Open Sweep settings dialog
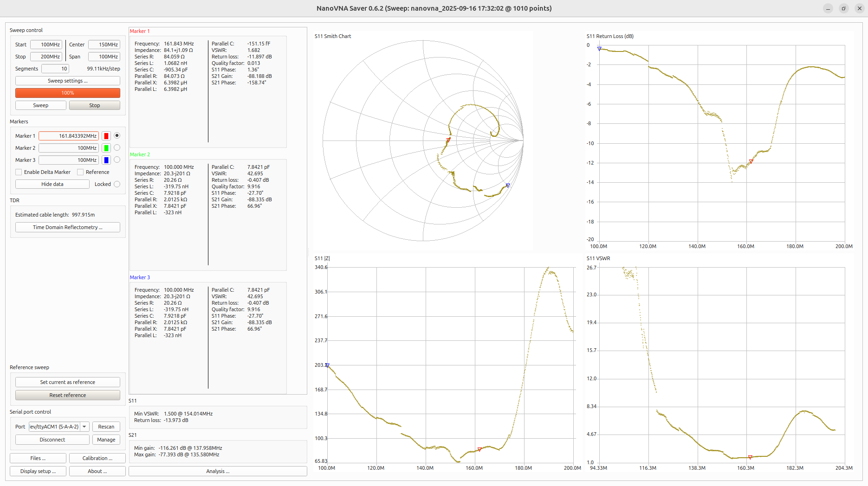This screenshot has width=868, height=486. pyautogui.click(x=68, y=81)
